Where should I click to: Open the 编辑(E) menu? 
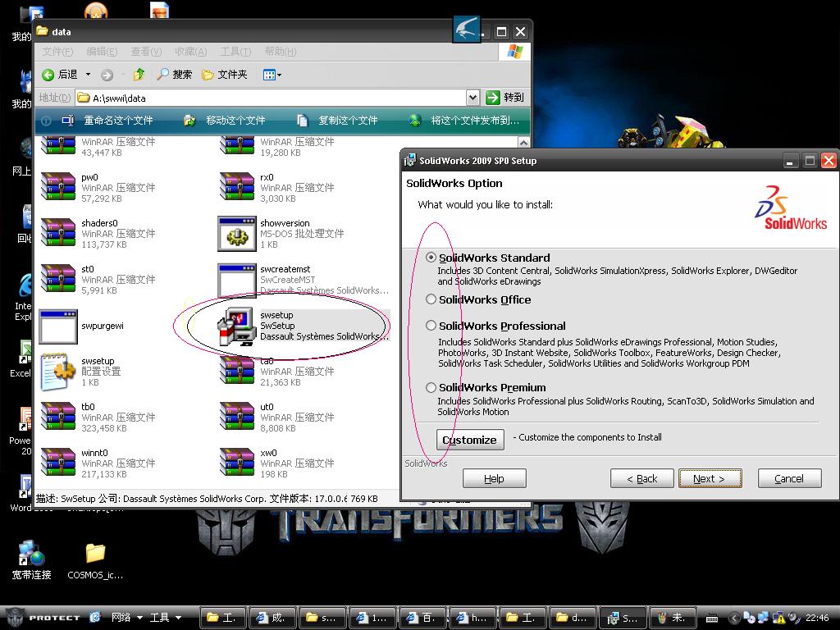click(102, 52)
